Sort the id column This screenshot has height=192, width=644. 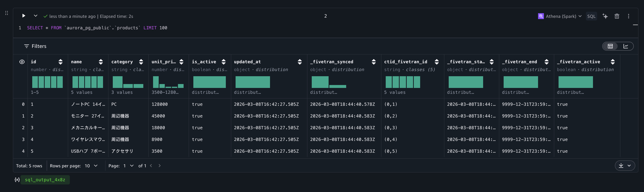61,62
